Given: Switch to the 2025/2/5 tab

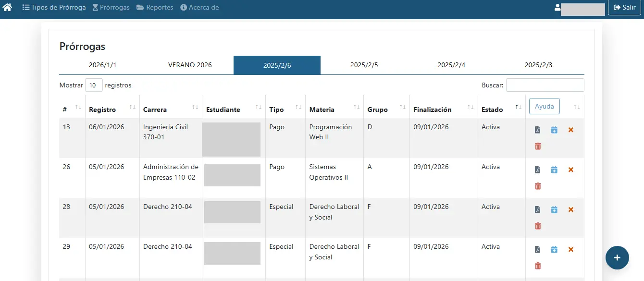Looking at the screenshot, I should 364,65.
